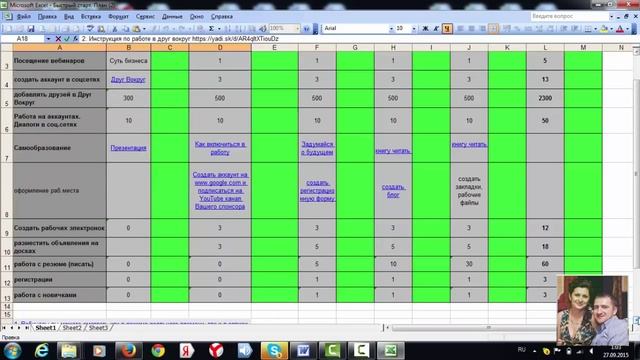Open the Данные menu
Viewport: 640px width, 360px height.
(172, 17)
